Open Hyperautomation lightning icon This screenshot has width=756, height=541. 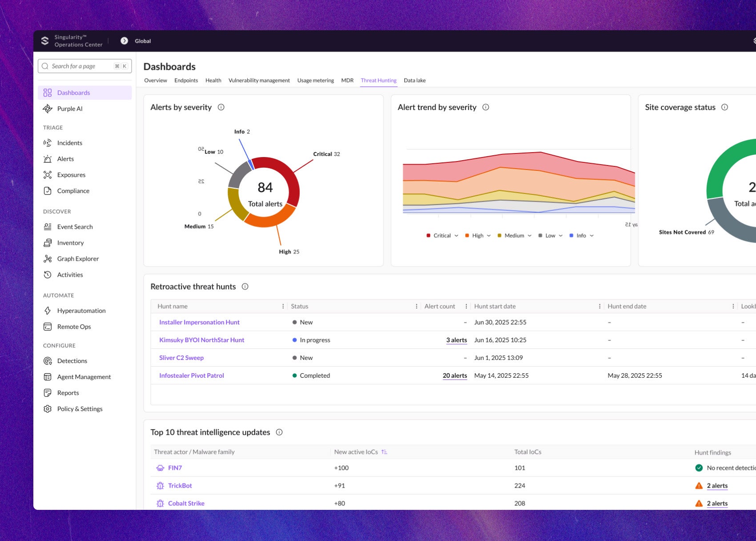point(48,311)
